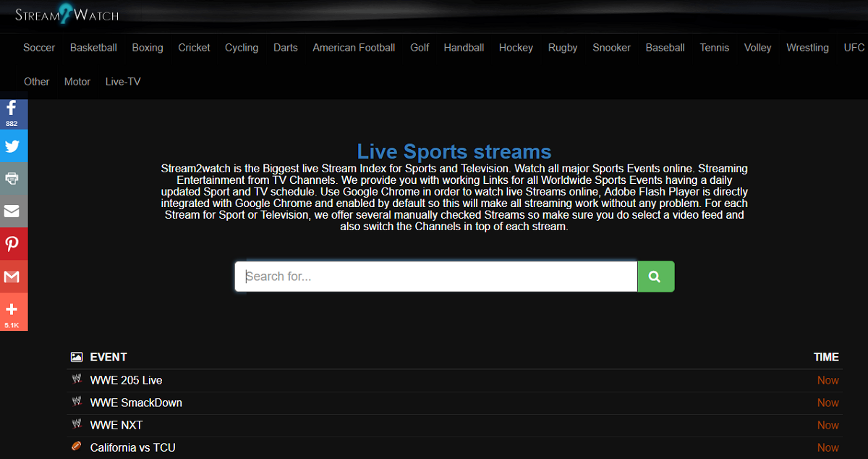Click football icon beside California vs TCU
This screenshot has width=868, height=459.
(77, 447)
